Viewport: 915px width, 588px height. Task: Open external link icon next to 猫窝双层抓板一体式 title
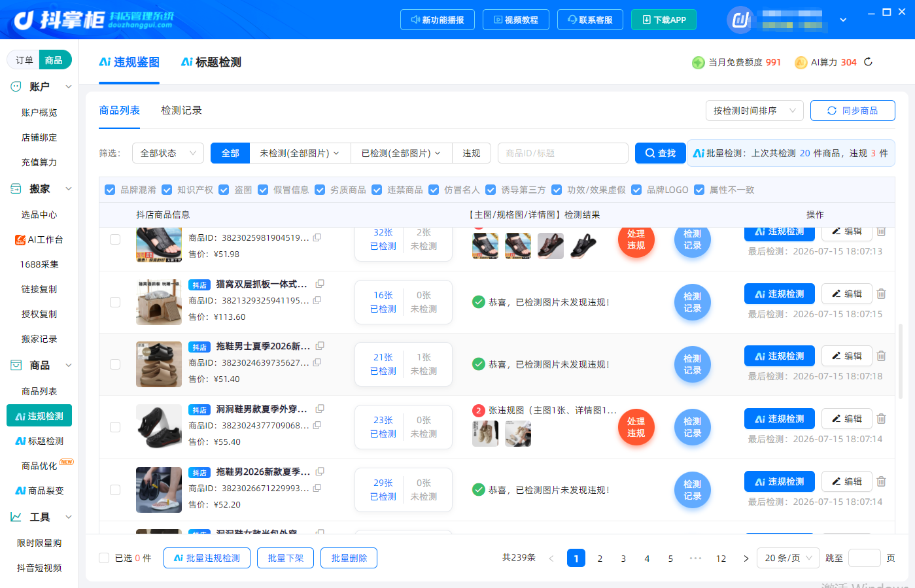point(320,284)
